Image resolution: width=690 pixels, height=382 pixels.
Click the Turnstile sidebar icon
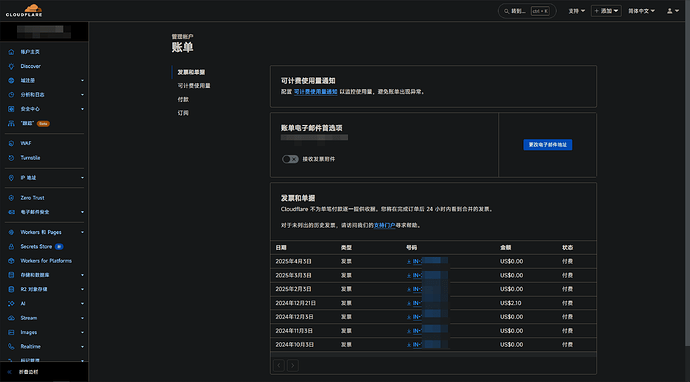point(11,158)
